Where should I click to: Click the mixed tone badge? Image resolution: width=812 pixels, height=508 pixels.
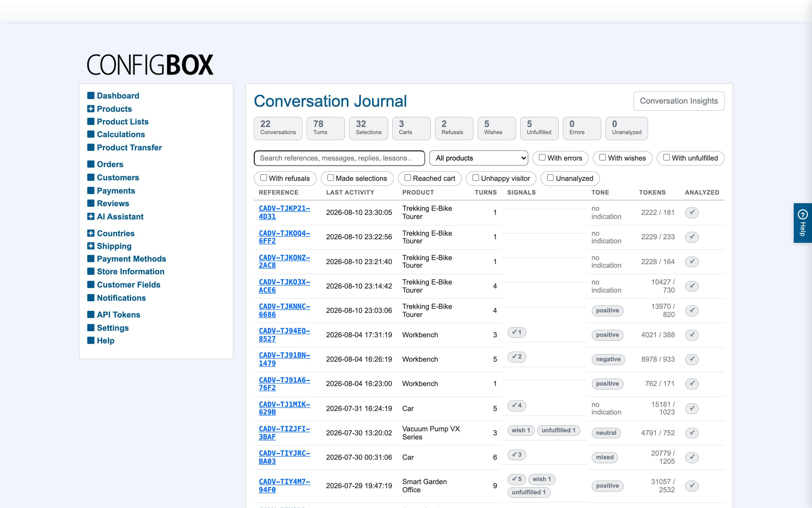605,457
